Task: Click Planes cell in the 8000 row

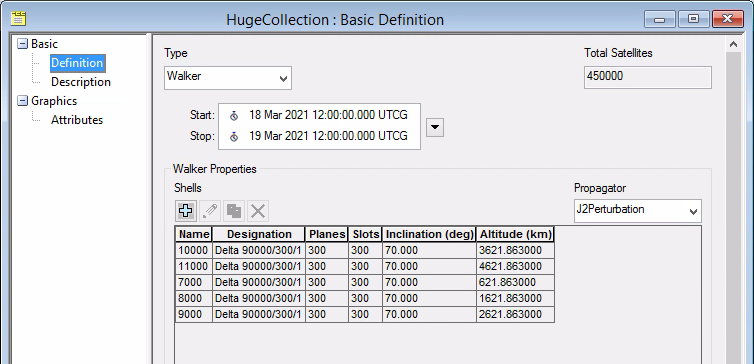Action: point(327,298)
